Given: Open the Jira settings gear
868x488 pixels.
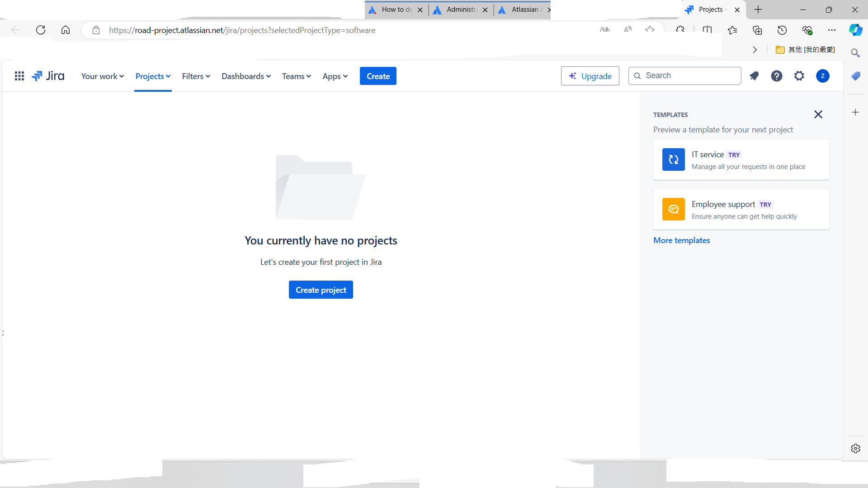Looking at the screenshot, I should coord(799,76).
